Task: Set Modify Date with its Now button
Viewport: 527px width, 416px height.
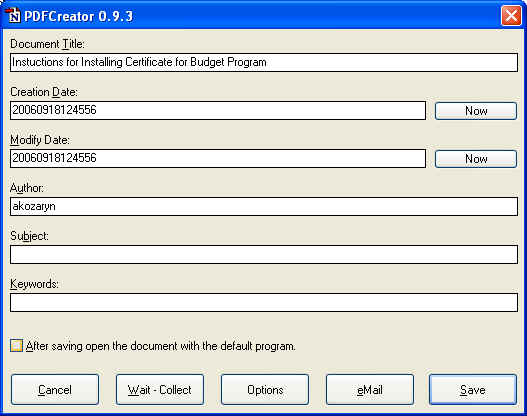Action: point(476,159)
